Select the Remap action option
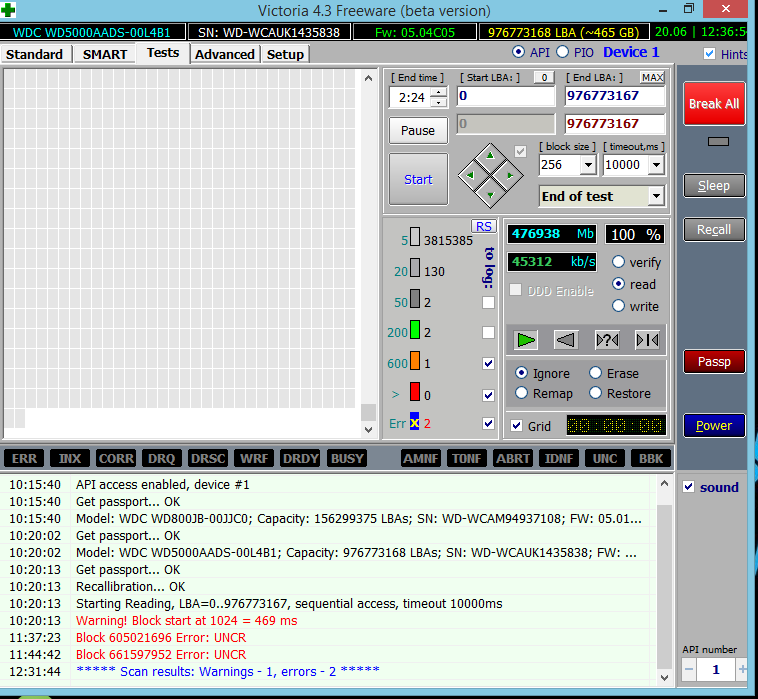Screen dimensions: 758x699 click(x=521, y=393)
